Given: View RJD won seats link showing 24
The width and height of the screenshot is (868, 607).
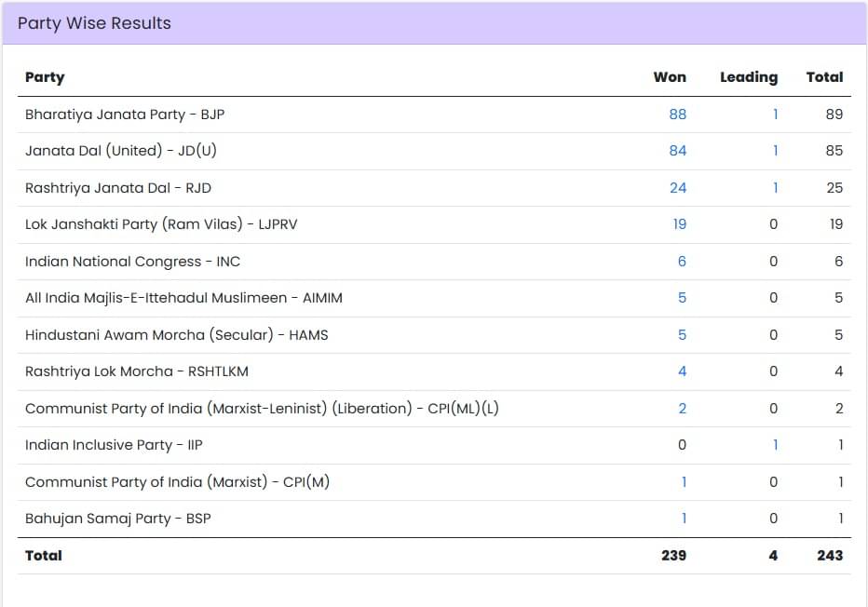Looking at the screenshot, I should (x=677, y=188).
